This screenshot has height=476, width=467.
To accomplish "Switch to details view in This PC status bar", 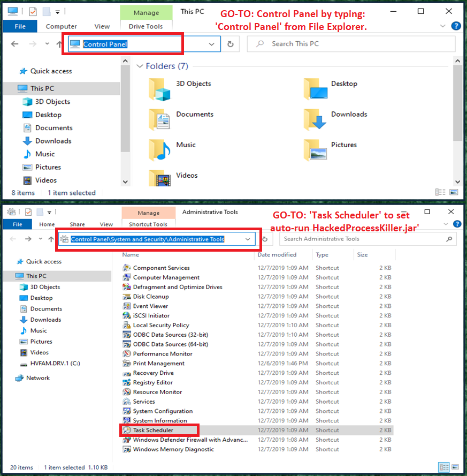I will [x=440, y=192].
